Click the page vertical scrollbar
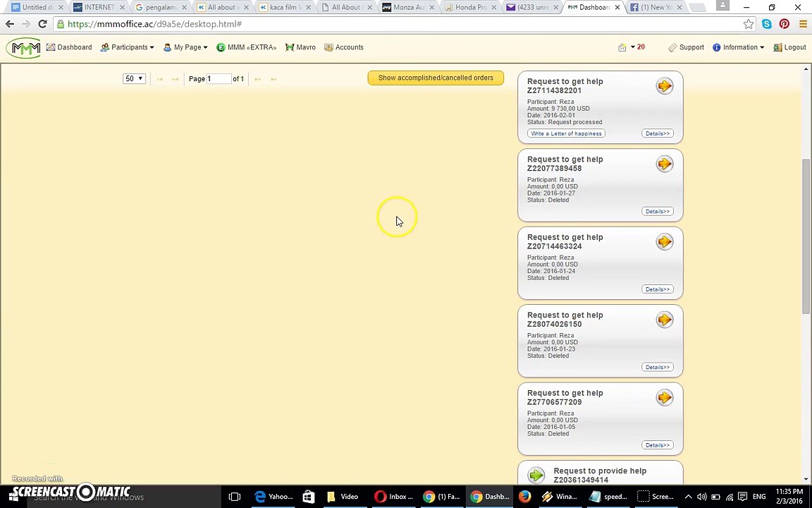Screen dimensions: 812x508 (806, 236)
